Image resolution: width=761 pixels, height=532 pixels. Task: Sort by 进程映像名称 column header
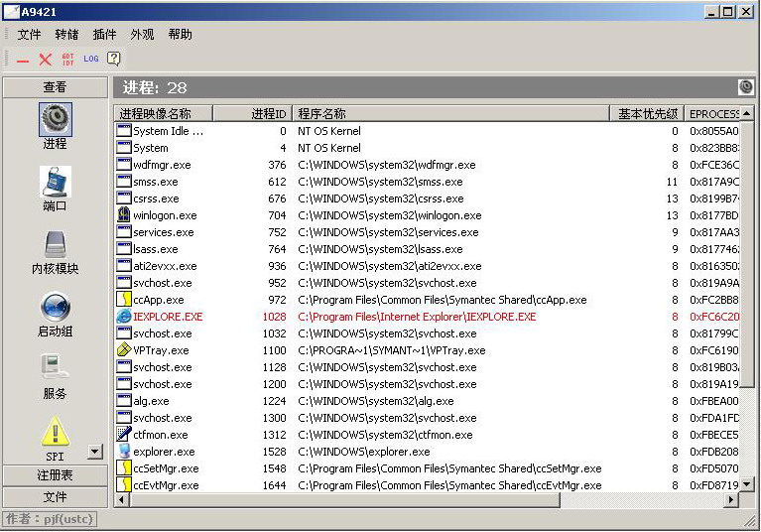(x=164, y=113)
